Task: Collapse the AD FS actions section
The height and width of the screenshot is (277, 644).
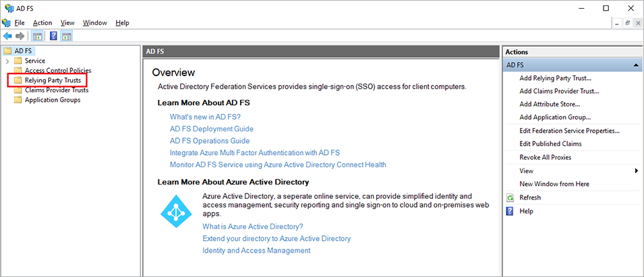Action: click(636, 65)
